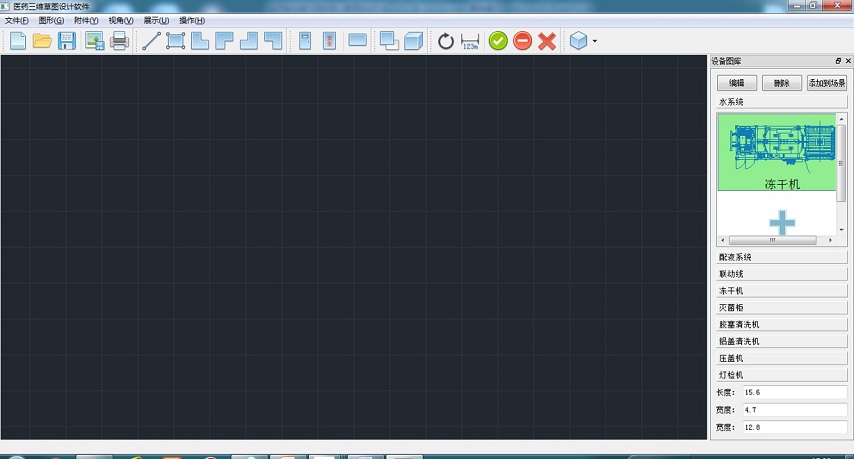The width and height of the screenshot is (854, 459).
Task: Click the 编辑 button in equipment library
Action: (x=736, y=83)
